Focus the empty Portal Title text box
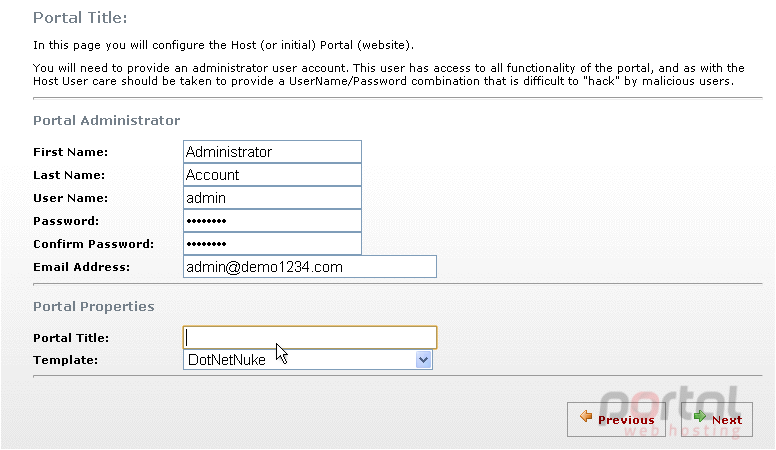Image resolution: width=776 pixels, height=450 pixels. (310, 338)
